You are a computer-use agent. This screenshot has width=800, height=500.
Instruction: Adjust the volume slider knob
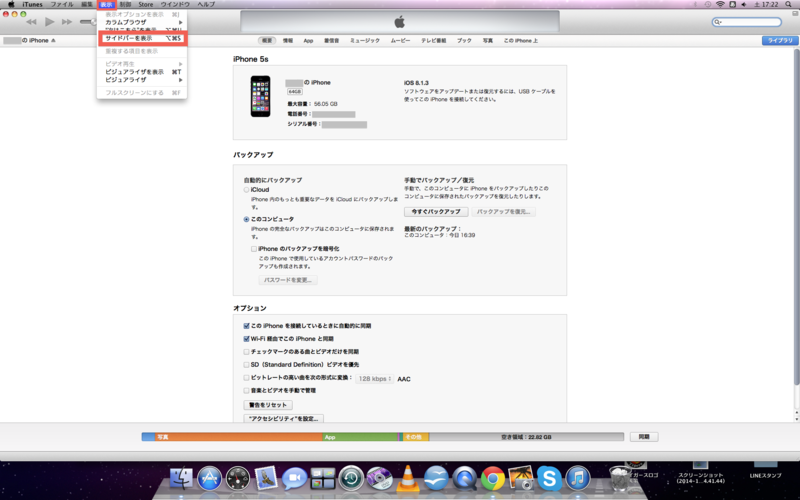click(93, 22)
